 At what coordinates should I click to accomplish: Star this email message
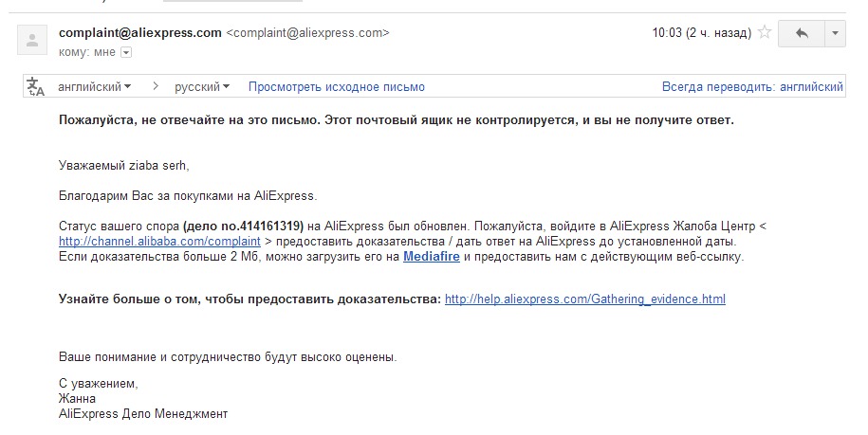(765, 32)
